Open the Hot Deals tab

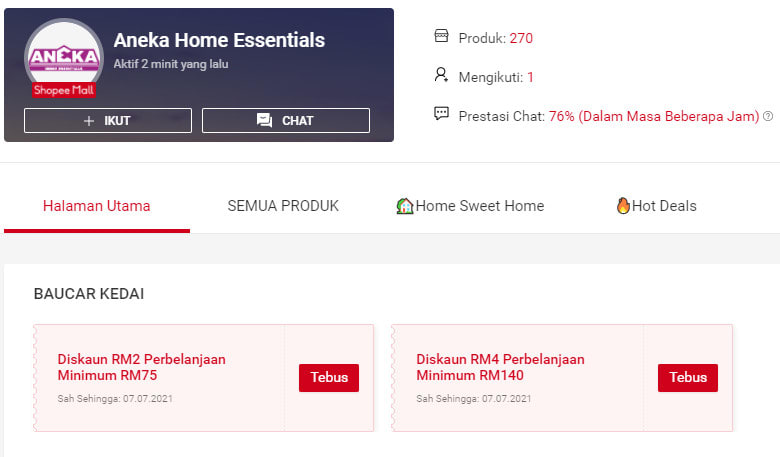(x=656, y=206)
